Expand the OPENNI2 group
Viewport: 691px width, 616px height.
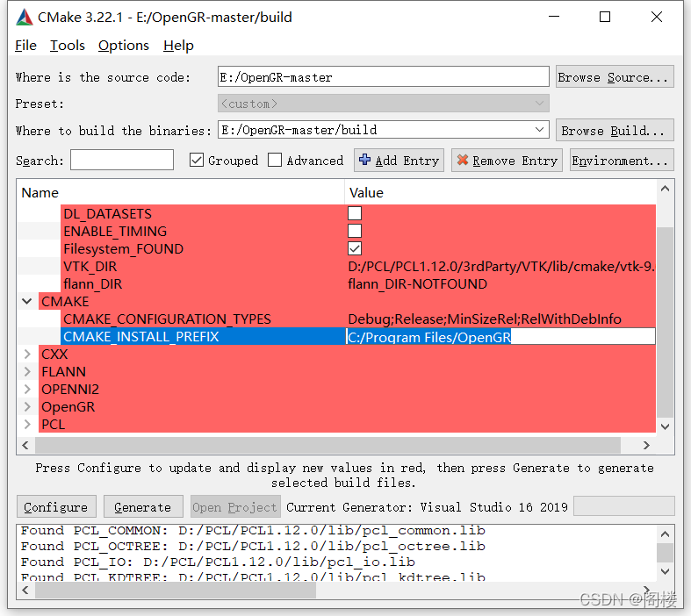pos(27,390)
